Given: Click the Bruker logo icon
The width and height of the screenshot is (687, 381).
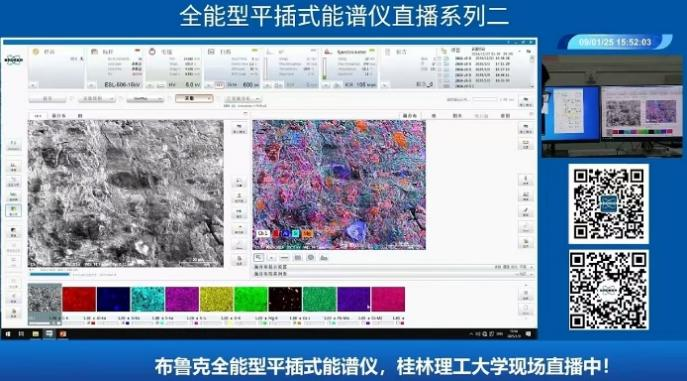Looking at the screenshot, I should 13,60.
